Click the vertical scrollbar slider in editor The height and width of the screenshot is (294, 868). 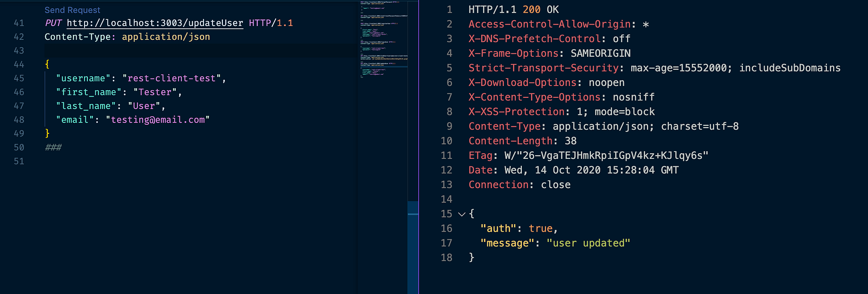[x=413, y=248]
